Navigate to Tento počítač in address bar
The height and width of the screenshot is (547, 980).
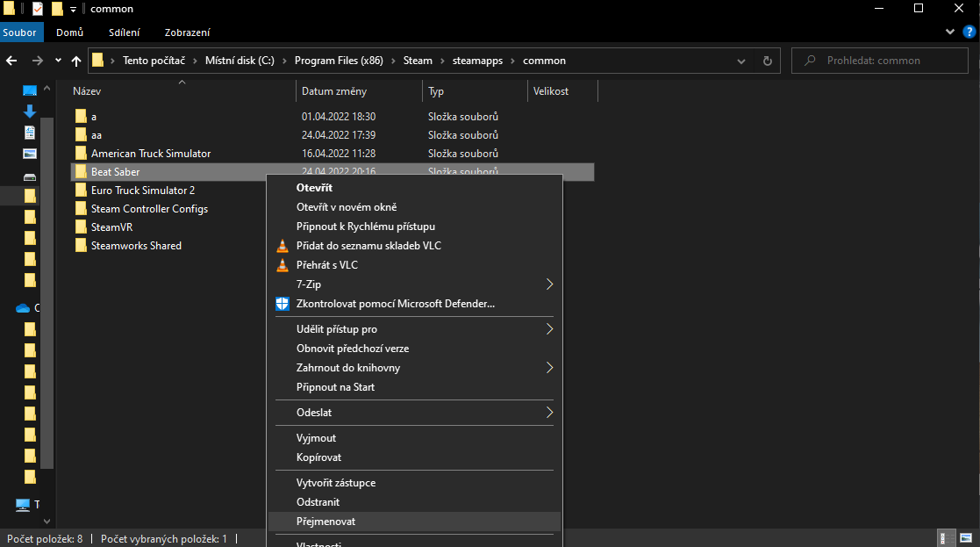[x=154, y=61]
